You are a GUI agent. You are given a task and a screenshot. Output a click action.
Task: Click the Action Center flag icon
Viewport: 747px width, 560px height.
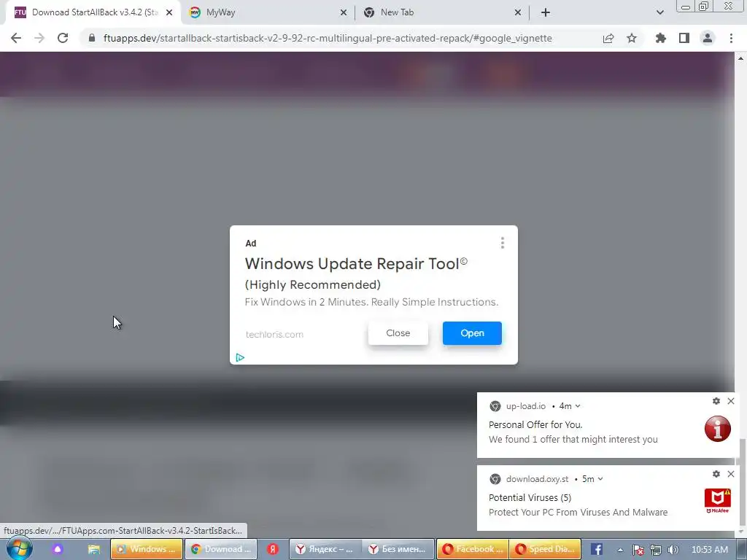click(638, 550)
